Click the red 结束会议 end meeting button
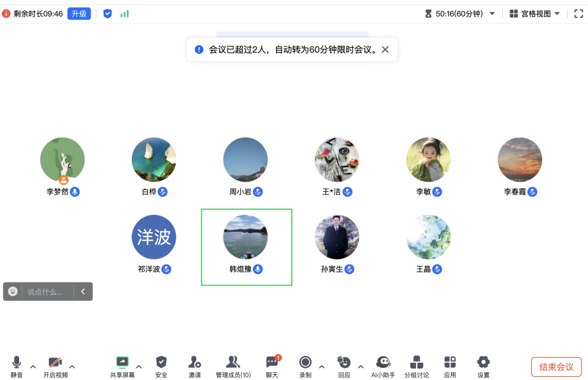Screen dimensions: 588x380 [556, 367]
